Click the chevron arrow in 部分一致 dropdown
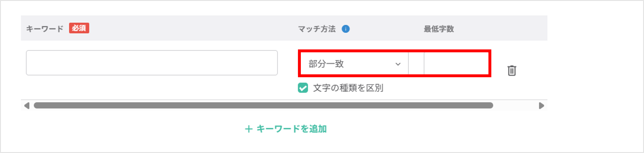 [x=398, y=64]
